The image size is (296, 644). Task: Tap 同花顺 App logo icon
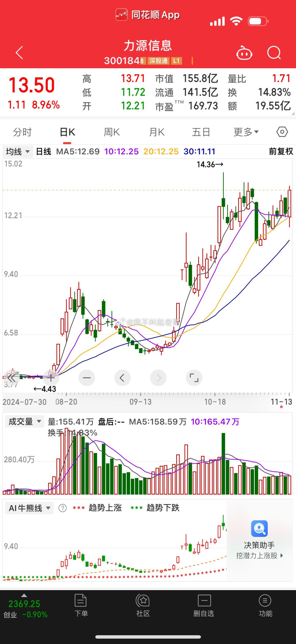pos(122,15)
